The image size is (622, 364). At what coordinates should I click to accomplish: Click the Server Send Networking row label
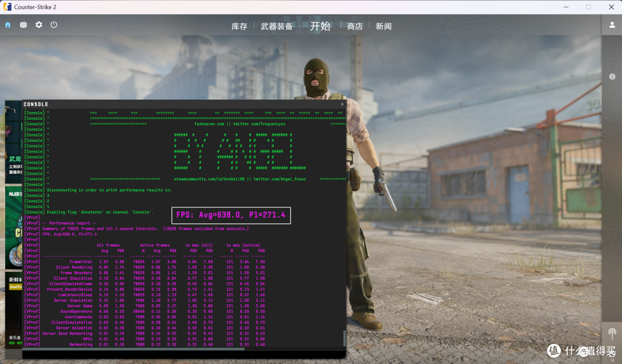pyautogui.click(x=67, y=333)
